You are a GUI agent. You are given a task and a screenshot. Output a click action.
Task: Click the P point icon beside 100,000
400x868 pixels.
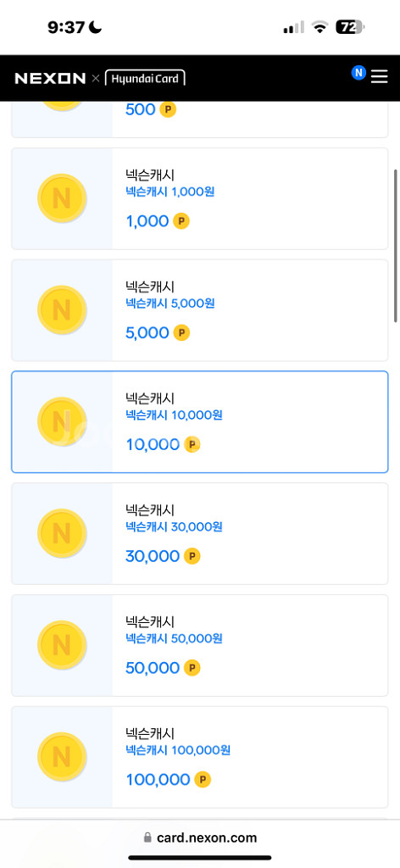203,780
